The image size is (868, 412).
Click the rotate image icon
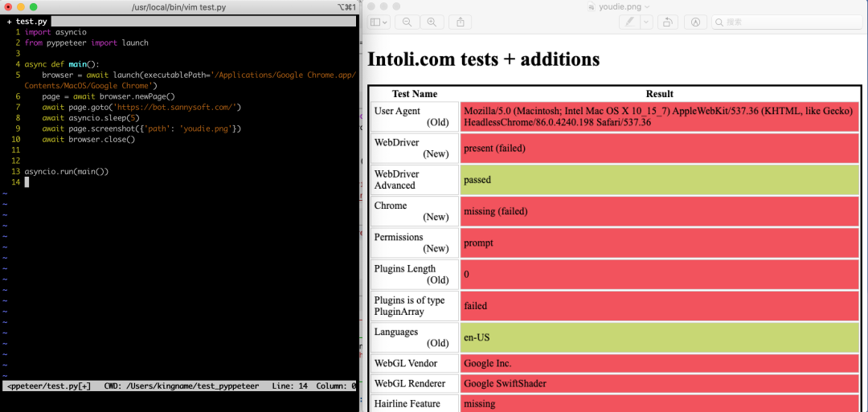click(x=667, y=22)
